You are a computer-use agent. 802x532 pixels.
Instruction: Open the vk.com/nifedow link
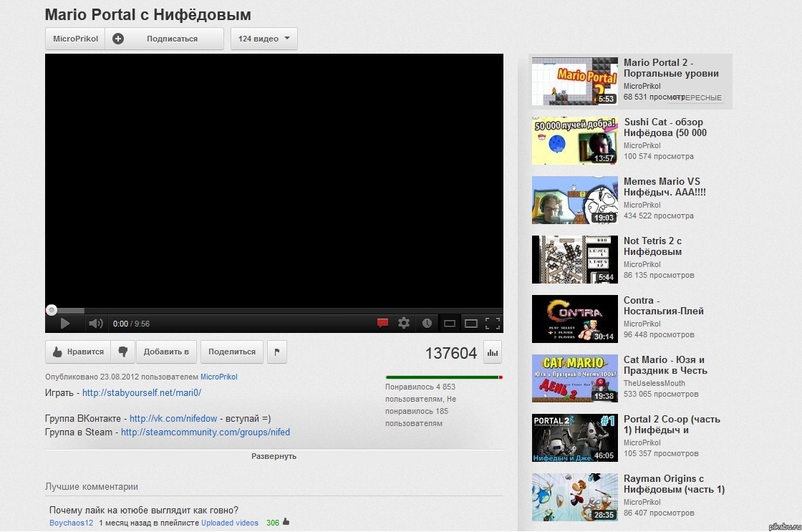click(173, 418)
